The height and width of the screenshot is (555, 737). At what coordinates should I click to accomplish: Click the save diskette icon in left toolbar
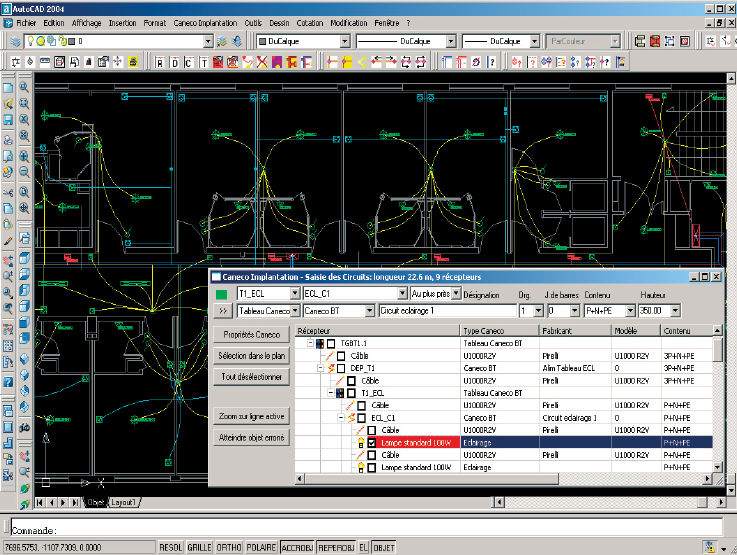pyautogui.click(x=8, y=119)
